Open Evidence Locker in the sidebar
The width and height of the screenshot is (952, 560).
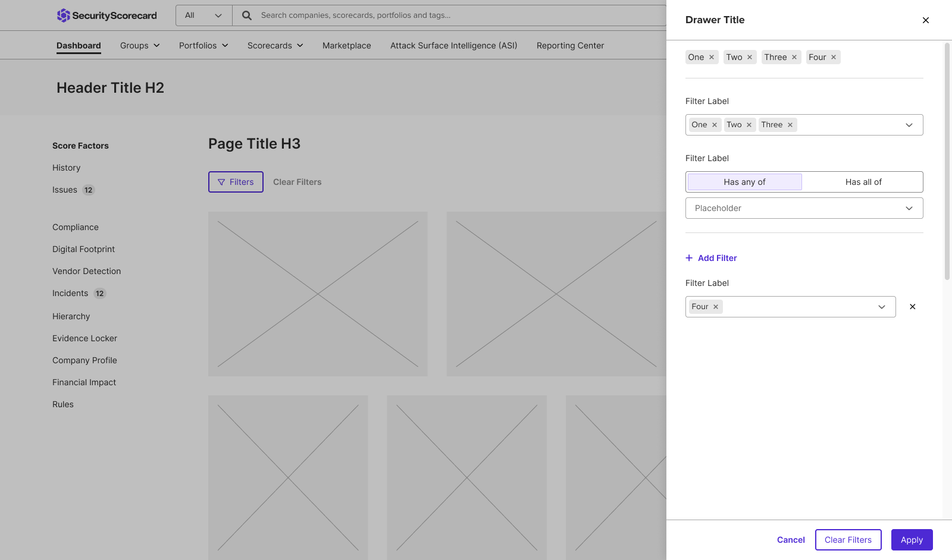pos(85,338)
